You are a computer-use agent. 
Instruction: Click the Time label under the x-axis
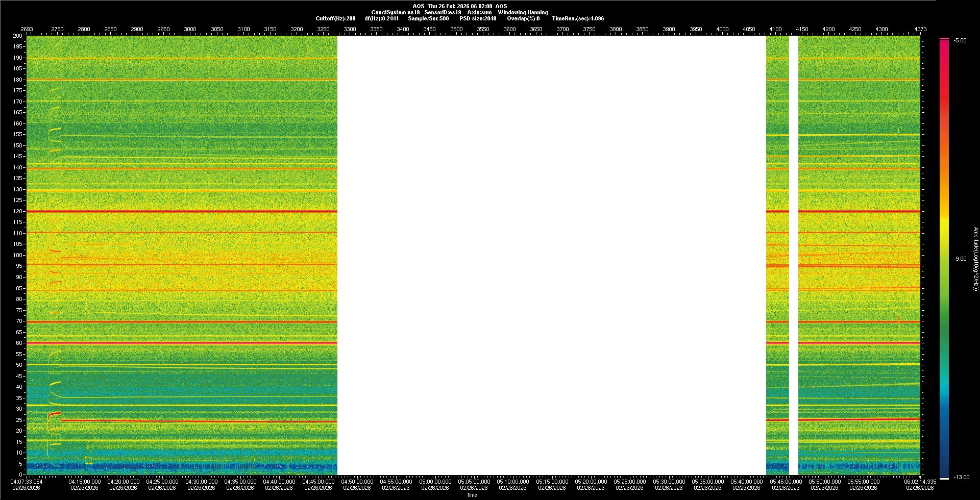[x=472, y=495]
